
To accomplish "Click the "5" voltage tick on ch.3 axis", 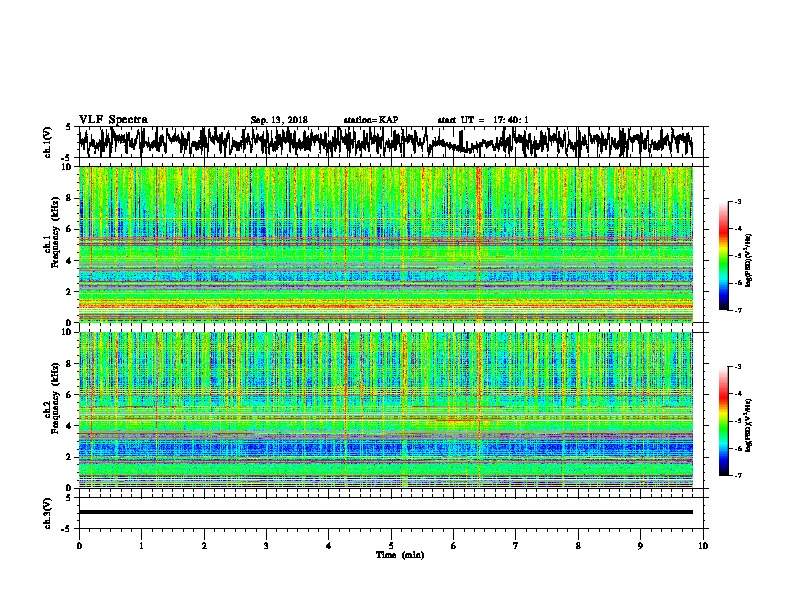I will click(67, 498).
